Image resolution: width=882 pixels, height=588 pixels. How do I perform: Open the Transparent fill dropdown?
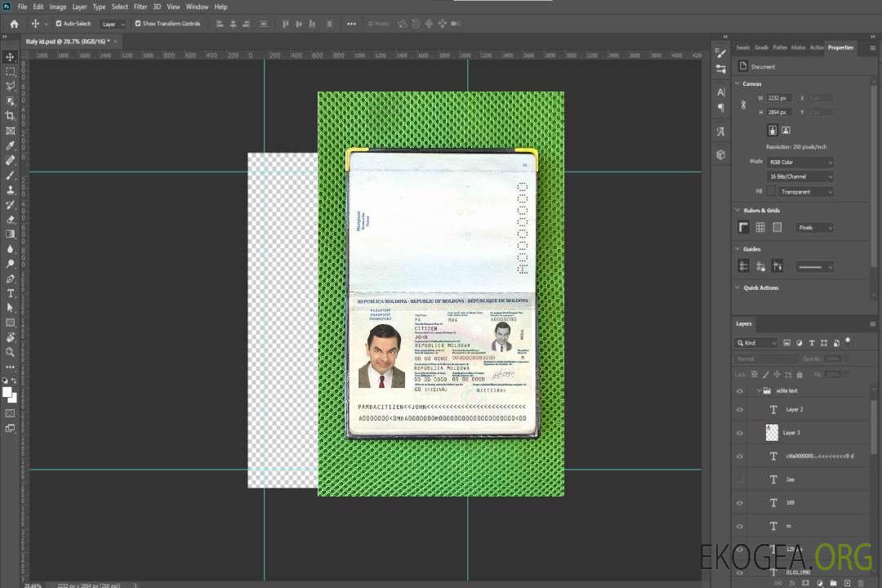click(x=805, y=192)
